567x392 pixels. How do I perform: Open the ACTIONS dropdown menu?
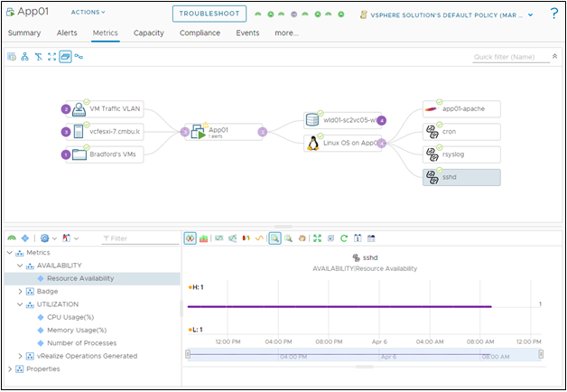pyautogui.click(x=88, y=13)
